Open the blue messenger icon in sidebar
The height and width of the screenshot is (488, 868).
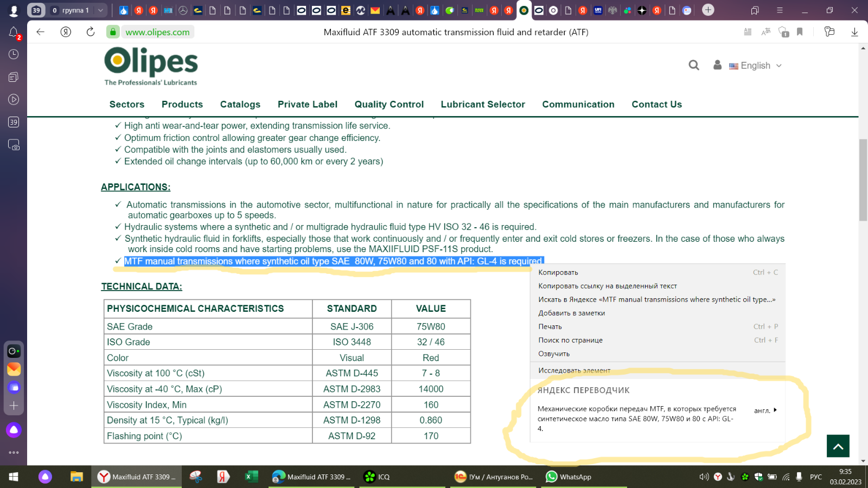tap(14, 387)
